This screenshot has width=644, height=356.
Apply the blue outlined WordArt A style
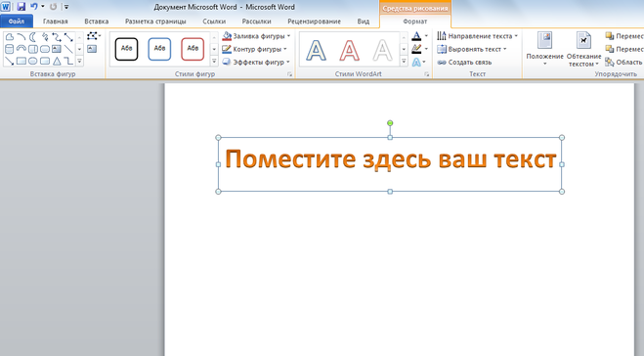tap(317, 50)
